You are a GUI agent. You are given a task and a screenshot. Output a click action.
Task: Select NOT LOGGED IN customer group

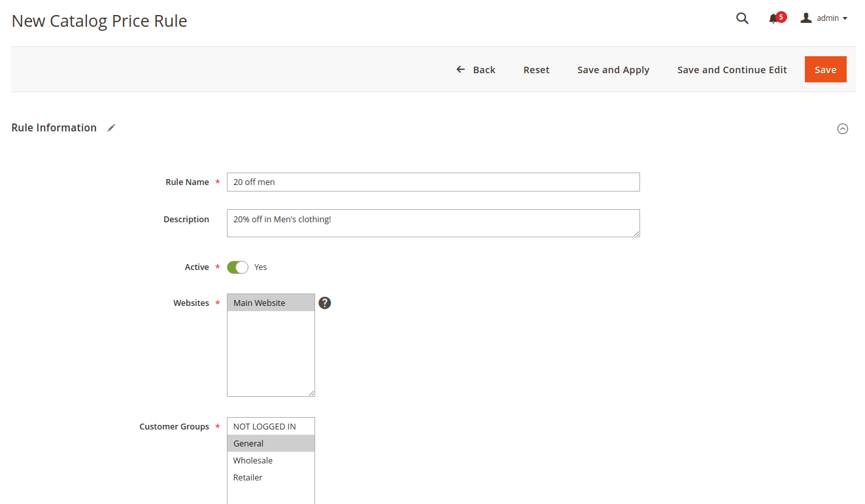(271, 426)
